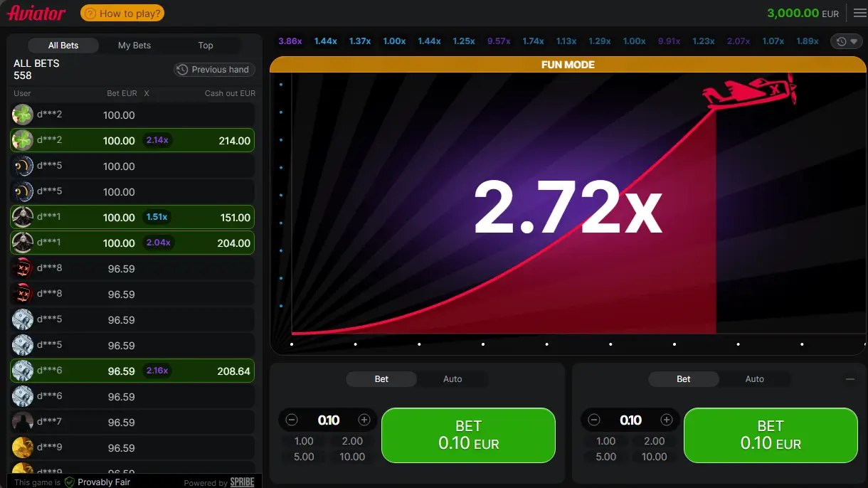Image resolution: width=868 pixels, height=488 pixels.
Task: Click the Aviator logo
Action: click(37, 13)
